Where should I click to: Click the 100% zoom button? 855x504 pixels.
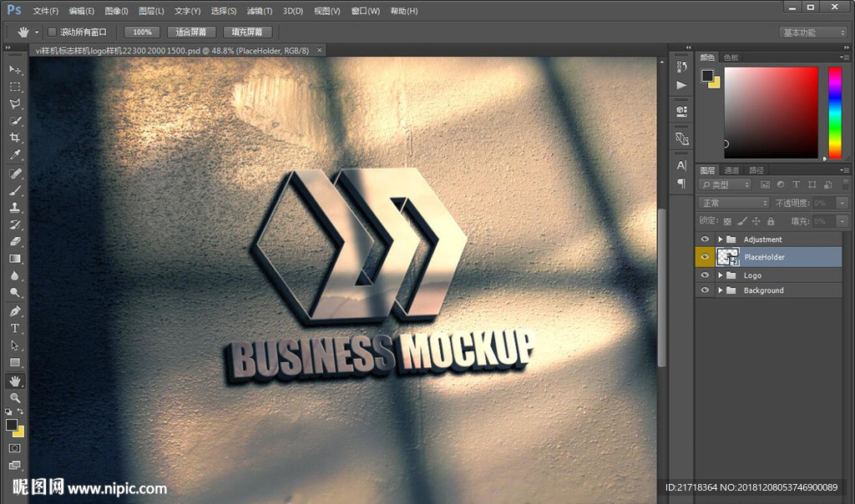coord(142,33)
